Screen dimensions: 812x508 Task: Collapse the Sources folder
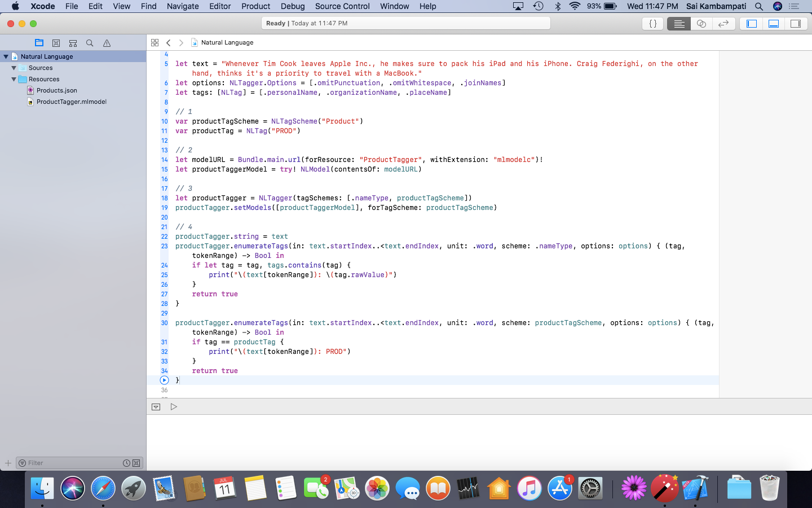click(14, 68)
